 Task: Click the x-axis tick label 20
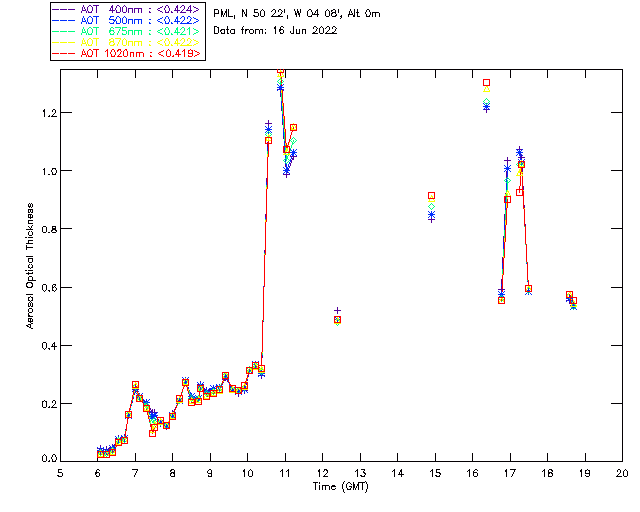coord(622,474)
